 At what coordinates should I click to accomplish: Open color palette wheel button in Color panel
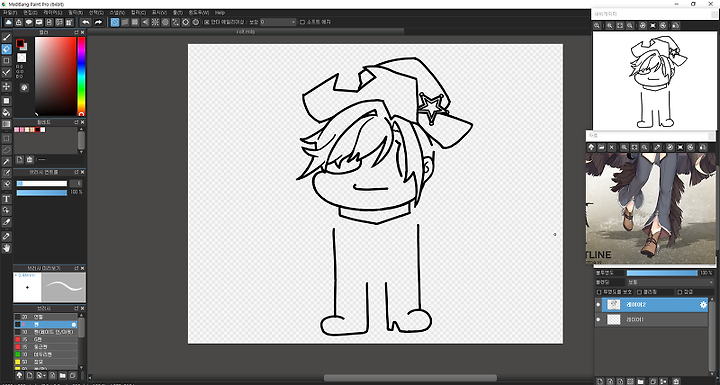[24, 87]
